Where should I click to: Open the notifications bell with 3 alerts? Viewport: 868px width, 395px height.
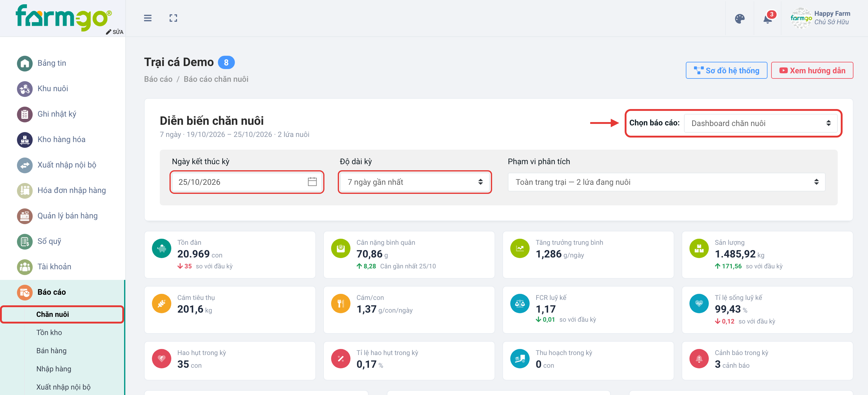768,18
